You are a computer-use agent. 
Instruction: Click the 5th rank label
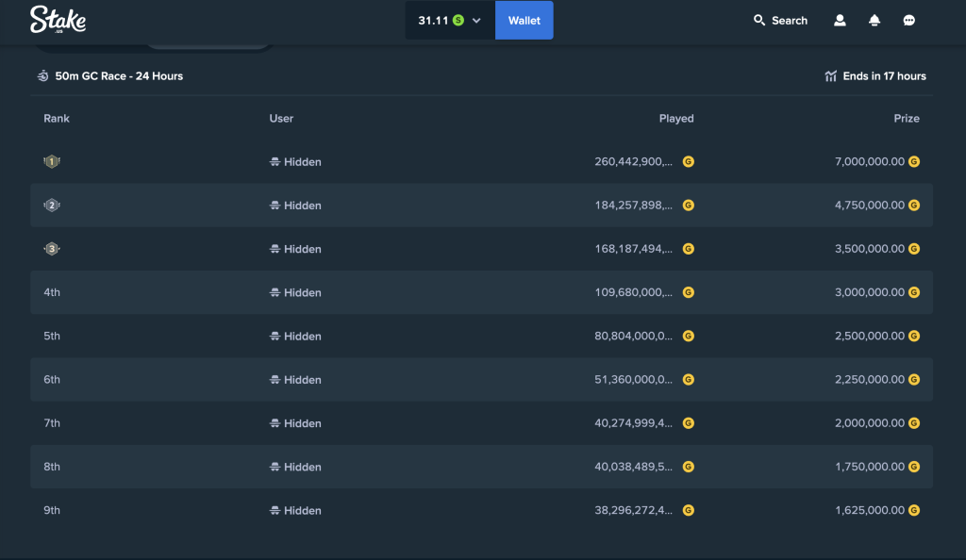click(52, 336)
